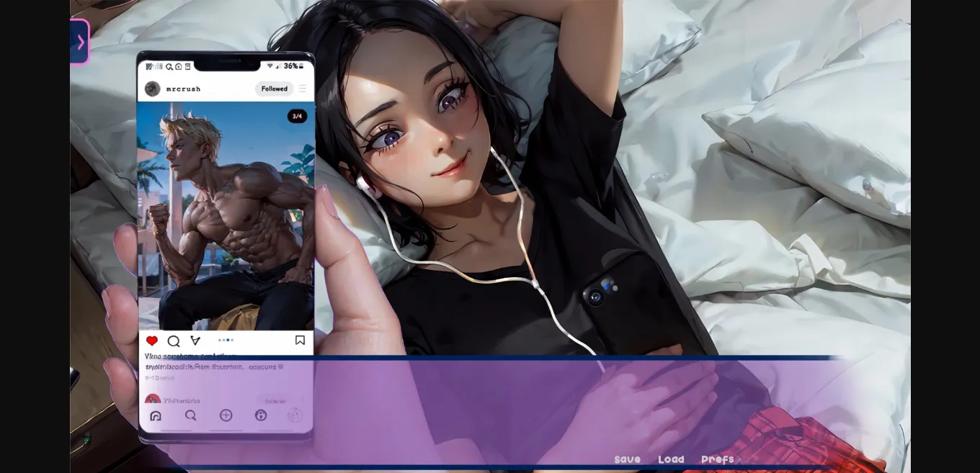This screenshot has width=980, height=473.
Task: Open search via the magnifier icon
Action: [x=191, y=415]
